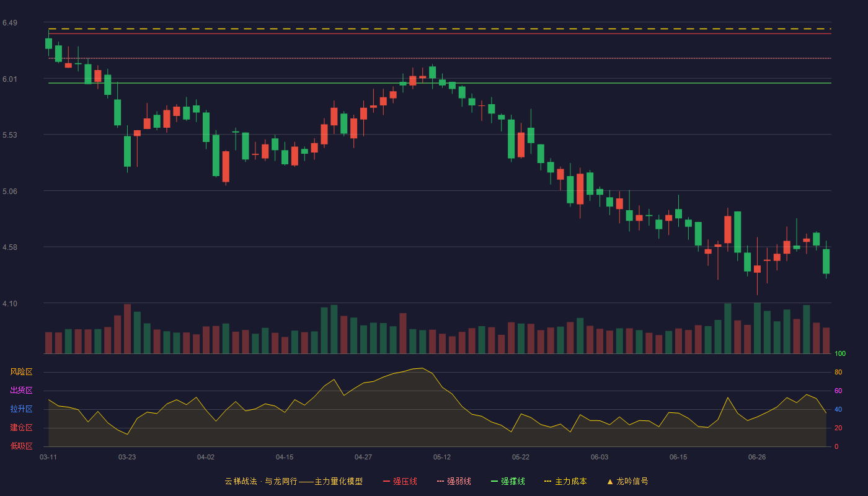Click the 建仓区 zone label
The height and width of the screenshot is (496, 868).
pyautogui.click(x=22, y=428)
